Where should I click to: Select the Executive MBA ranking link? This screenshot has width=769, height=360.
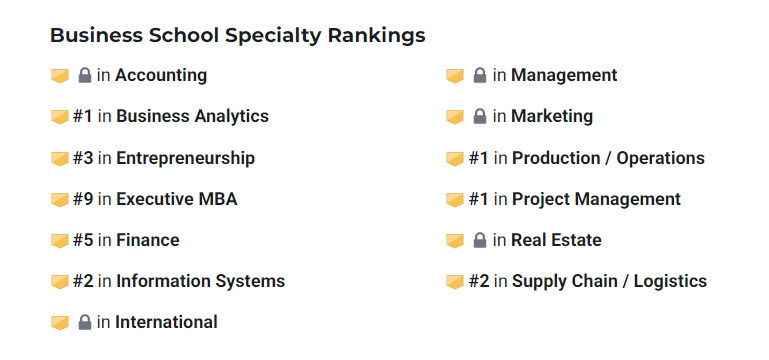[177, 199]
